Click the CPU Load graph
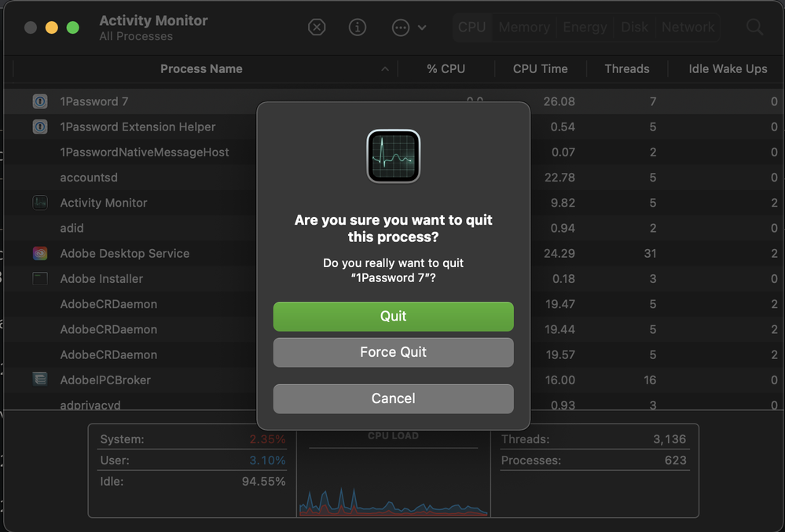 tap(393, 479)
